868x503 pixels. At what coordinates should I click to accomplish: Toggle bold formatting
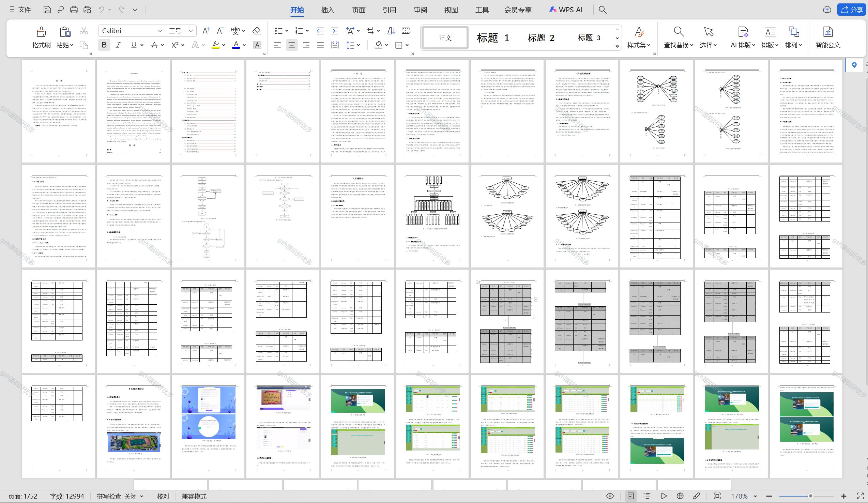[104, 45]
